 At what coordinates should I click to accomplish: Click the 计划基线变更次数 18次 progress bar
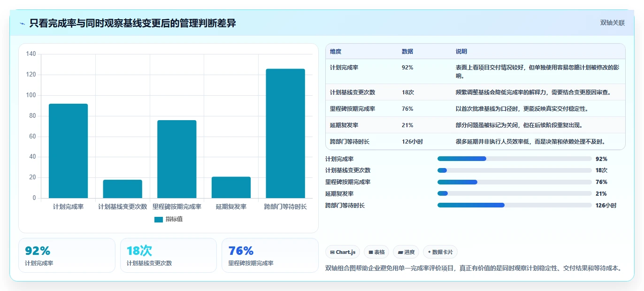(514, 170)
